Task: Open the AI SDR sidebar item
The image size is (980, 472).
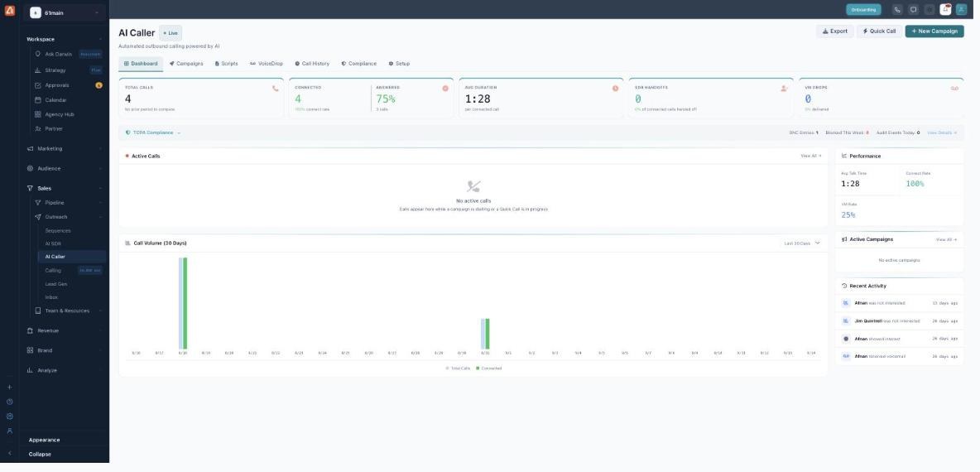Action: point(53,243)
